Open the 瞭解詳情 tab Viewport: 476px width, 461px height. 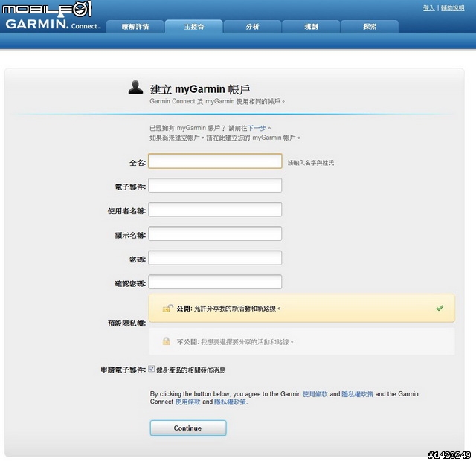(x=135, y=27)
